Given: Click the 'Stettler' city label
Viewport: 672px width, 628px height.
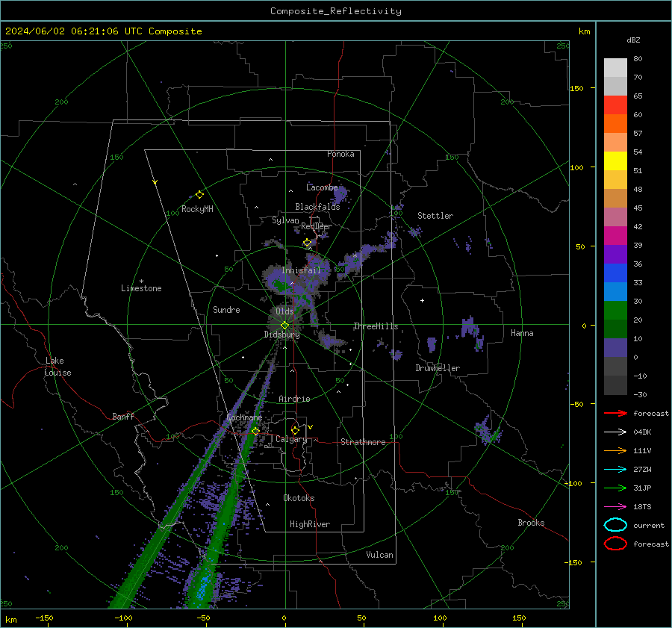Looking at the screenshot, I should coord(435,216).
